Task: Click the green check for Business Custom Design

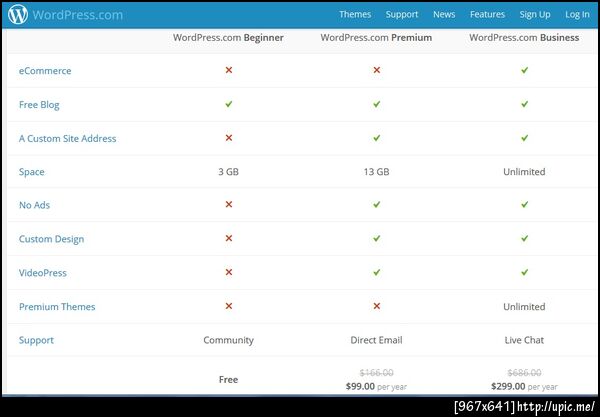Action: click(525, 238)
